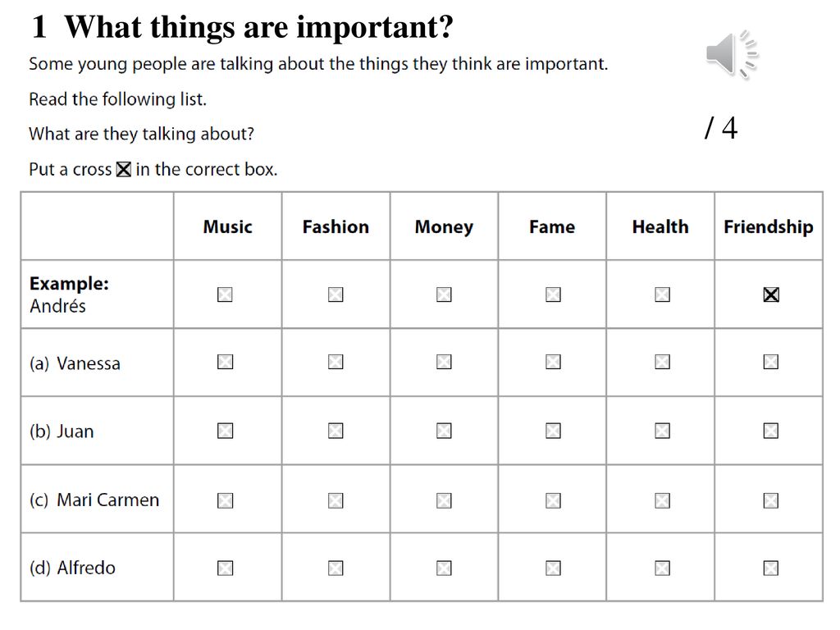This screenshot has width=840, height=630.
Task: Click the Health column header
Action: [660, 226]
